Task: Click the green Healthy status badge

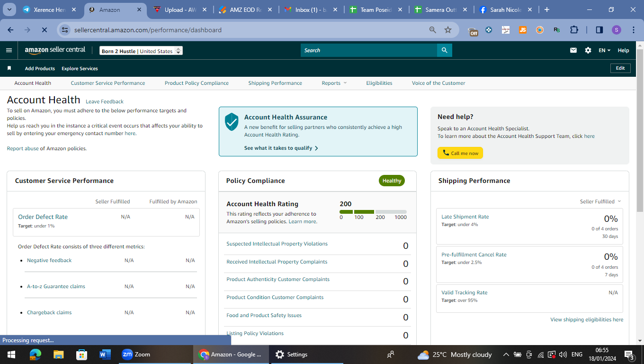Action: (x=392, y=181)
